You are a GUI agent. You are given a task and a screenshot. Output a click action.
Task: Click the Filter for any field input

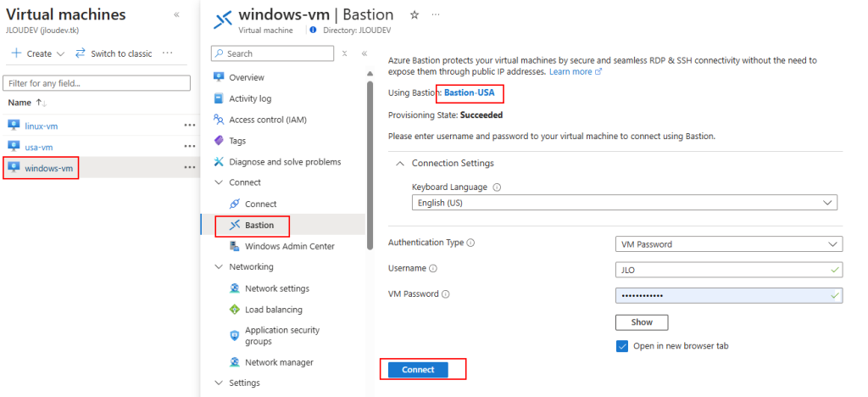[97, 83]
